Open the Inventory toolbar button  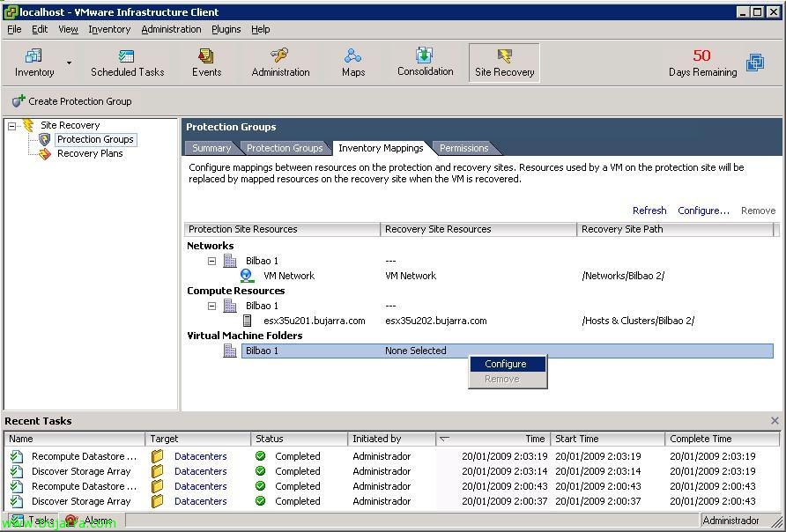pos(34,63)
